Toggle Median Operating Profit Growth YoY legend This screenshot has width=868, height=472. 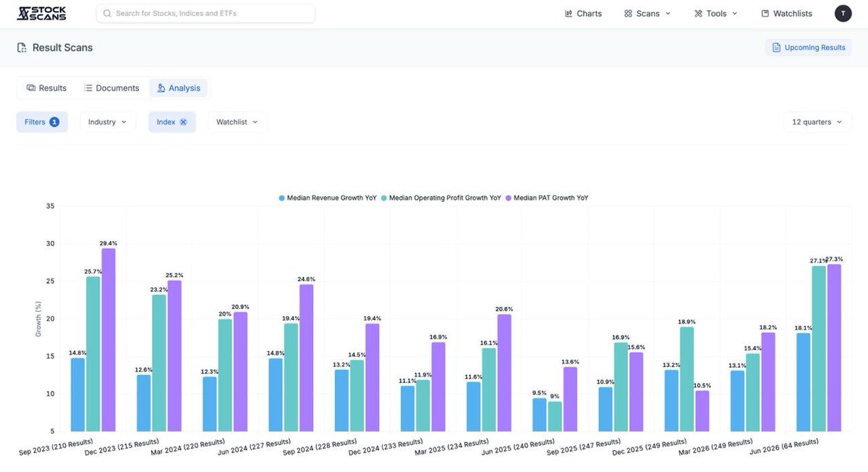coord(441,198)
